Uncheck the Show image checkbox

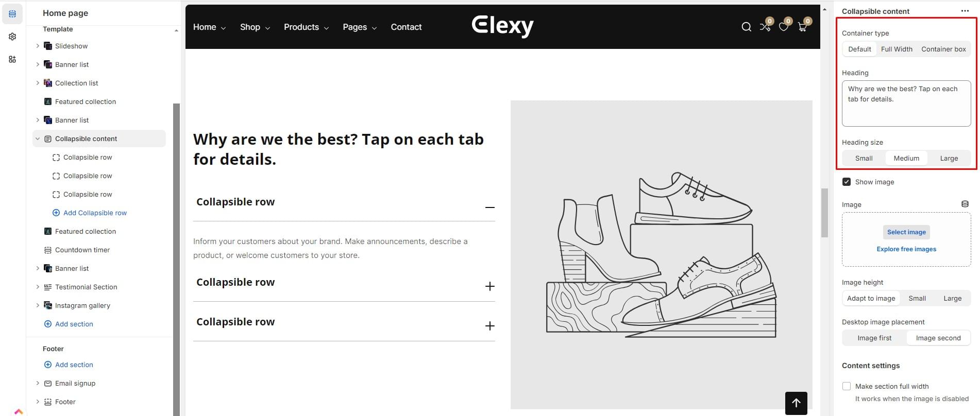click(847, 182)
